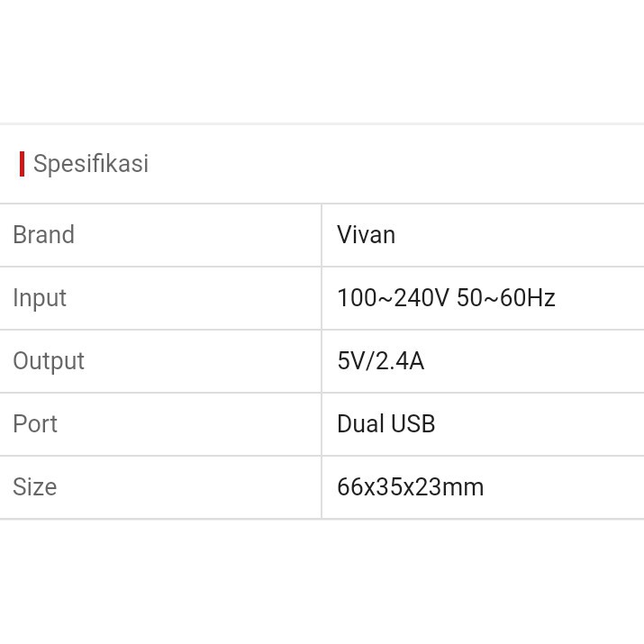Click the 100 number in Input value
644x644 pixels.
point(355,298)
